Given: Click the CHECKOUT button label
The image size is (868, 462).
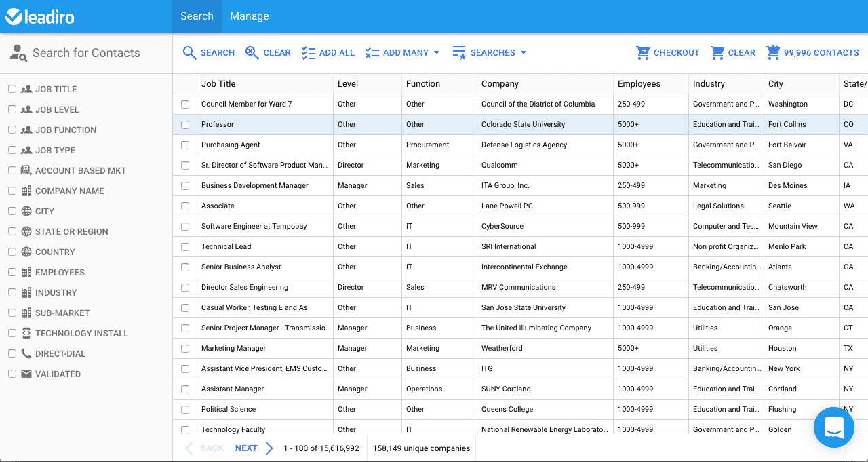Looking at the screenshot, I should [x=677, y=53].
